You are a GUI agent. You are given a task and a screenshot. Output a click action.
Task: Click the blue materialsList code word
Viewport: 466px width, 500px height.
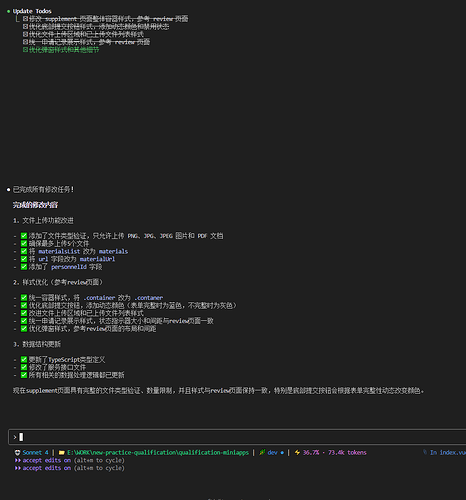[59, 251]
